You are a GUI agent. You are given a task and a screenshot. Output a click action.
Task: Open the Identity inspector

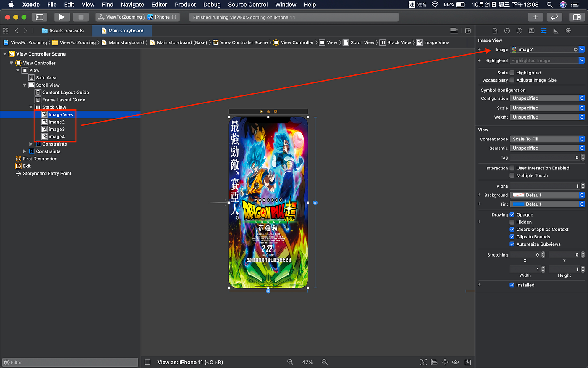point(531,31)
